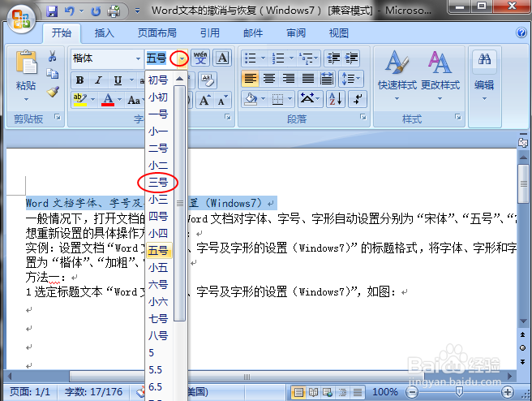Image resolution: width=532 pixels, height=401 pixels.
Task: Center the paragraph text
Action: click(x=269, y=79)
